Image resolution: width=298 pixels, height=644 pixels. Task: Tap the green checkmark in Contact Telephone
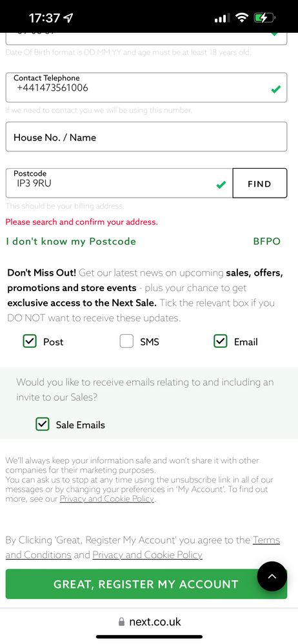[x=276, y=89]
